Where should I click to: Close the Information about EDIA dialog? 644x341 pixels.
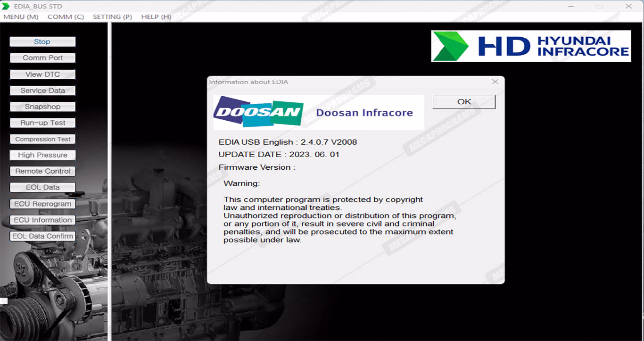point(495,82)
